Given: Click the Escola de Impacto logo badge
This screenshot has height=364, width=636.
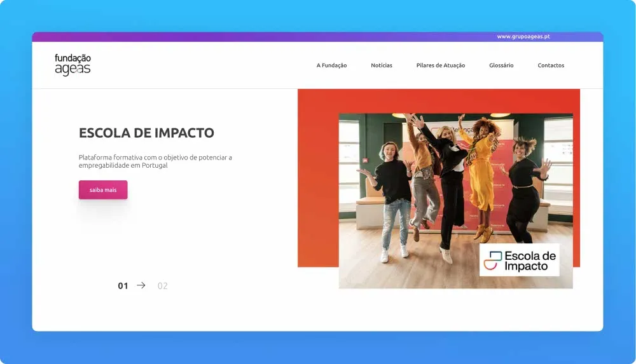Looking at the screenshot, I should tap(519, 260).
